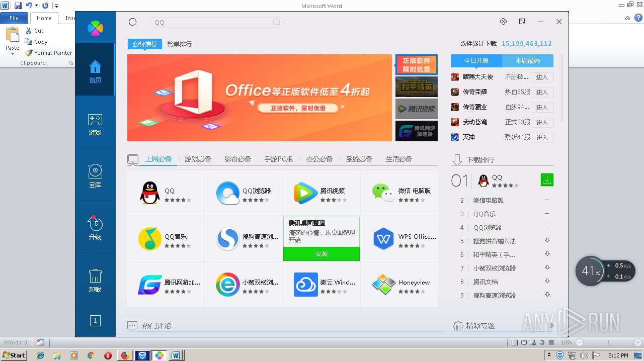Open 和平精英 in download ranking
Screen dimensions: 644x362
click(x=494, y=254)
